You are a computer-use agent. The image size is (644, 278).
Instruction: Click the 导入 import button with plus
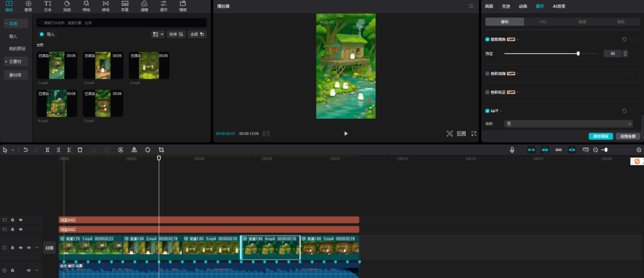[x=48, y=35]
